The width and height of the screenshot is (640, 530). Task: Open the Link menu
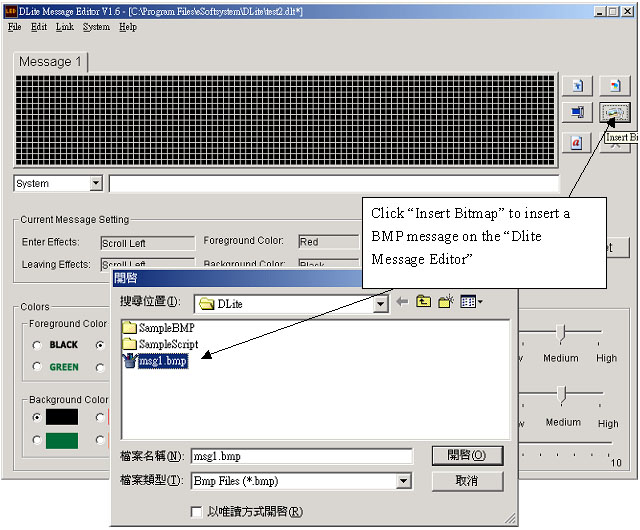point(64,27)
